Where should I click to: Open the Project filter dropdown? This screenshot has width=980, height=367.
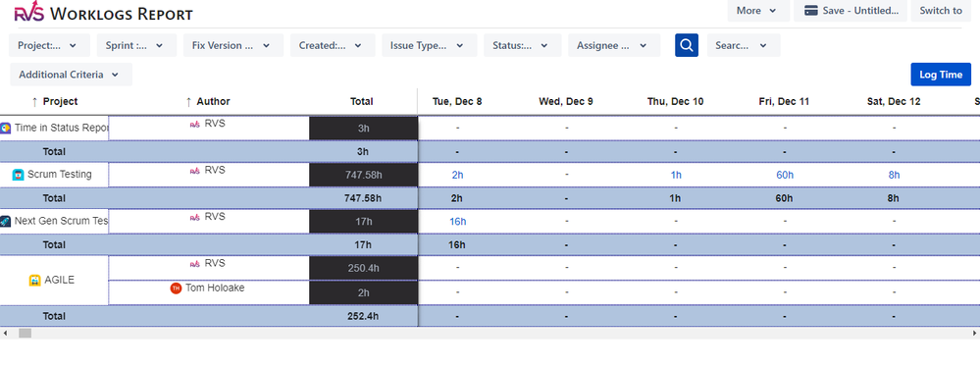pyautogui.click(x=50, y=46)
